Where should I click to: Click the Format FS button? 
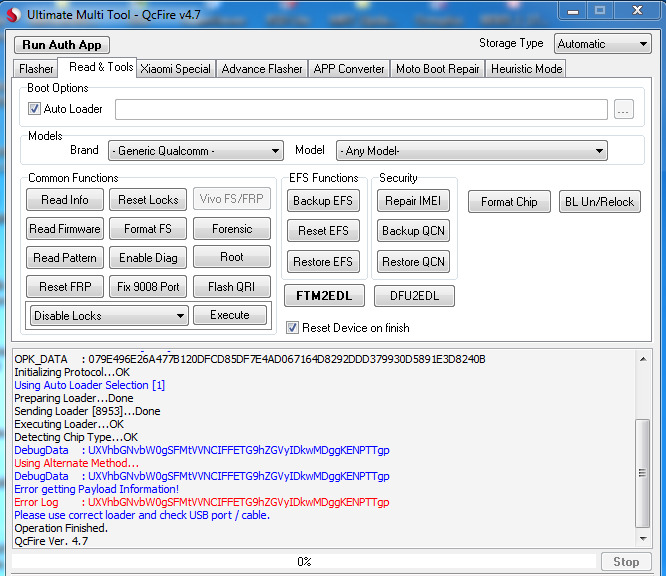click(x=148, y=229)
